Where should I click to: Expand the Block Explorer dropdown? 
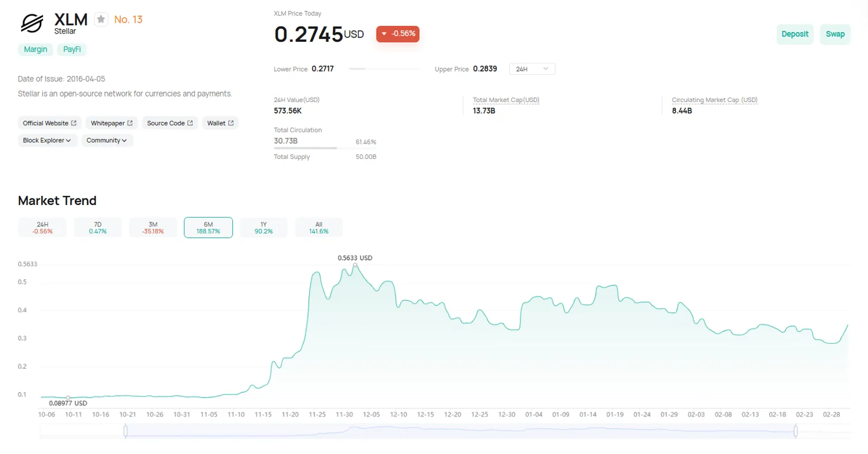47,140
